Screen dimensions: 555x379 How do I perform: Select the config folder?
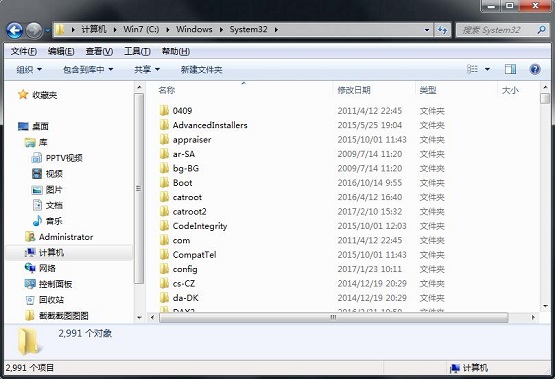point(185,269)
